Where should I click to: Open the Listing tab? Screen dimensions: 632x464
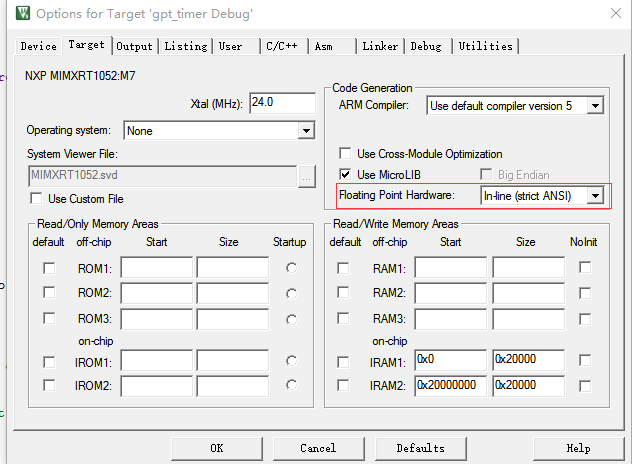[x=186, y=46]
